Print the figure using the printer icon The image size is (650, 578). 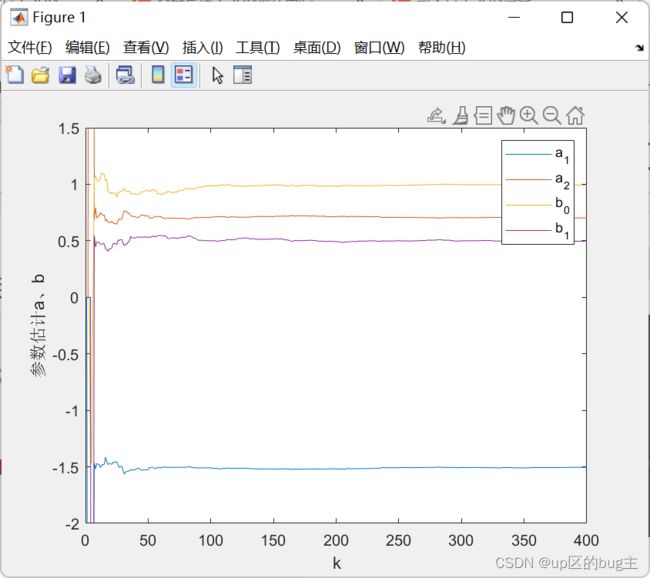[x=93, y=75]
